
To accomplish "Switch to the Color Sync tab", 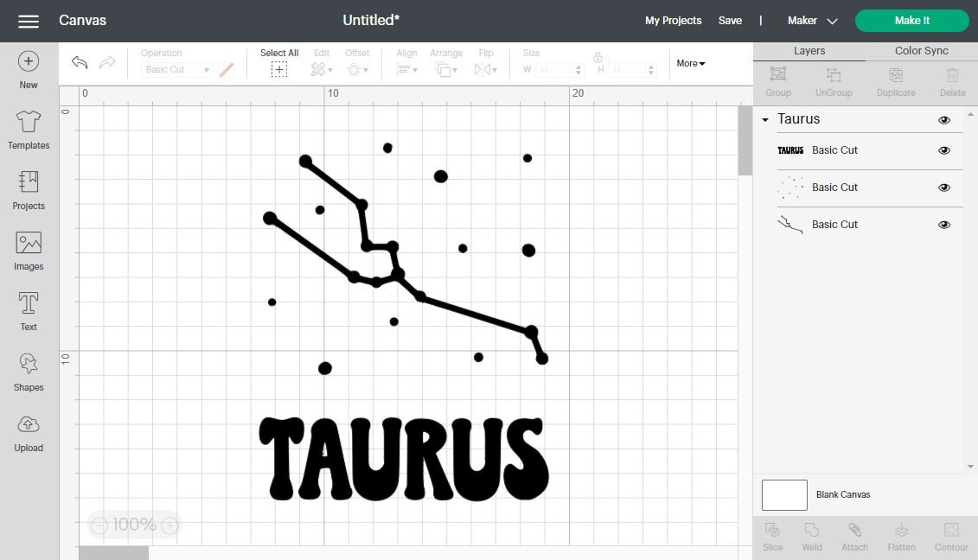I will [920, 50].
